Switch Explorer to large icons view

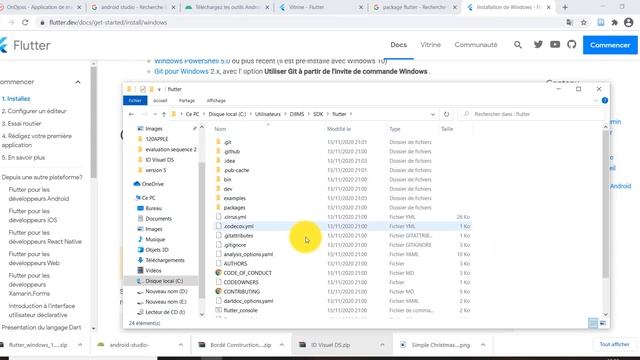(603, 323)
